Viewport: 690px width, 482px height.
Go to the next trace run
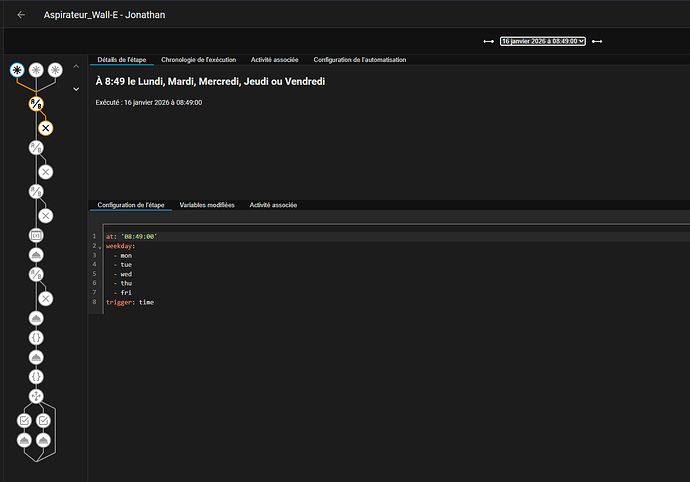[x=597, y=41]
